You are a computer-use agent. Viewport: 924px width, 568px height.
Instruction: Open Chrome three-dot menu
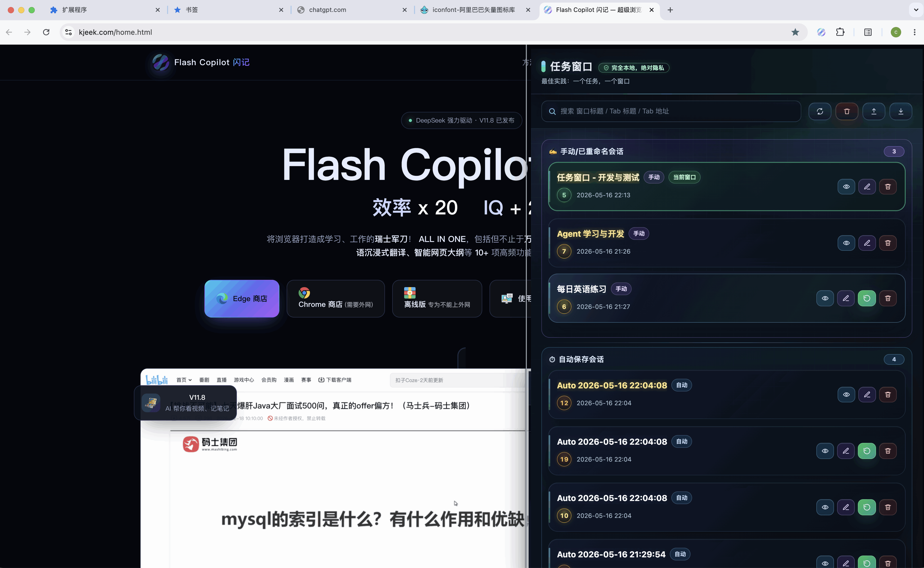[915, 32]
